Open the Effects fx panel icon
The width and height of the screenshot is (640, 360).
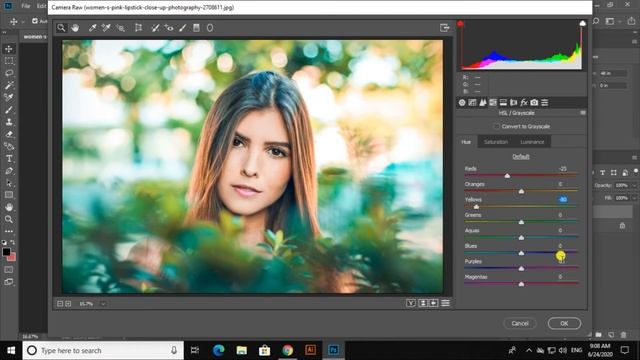coord(524,102)
